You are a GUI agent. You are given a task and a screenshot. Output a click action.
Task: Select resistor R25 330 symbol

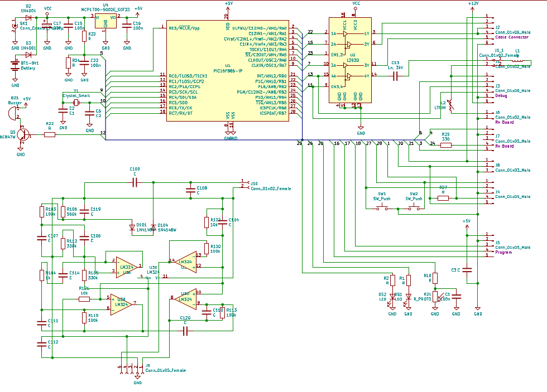[x=446, y=145]
